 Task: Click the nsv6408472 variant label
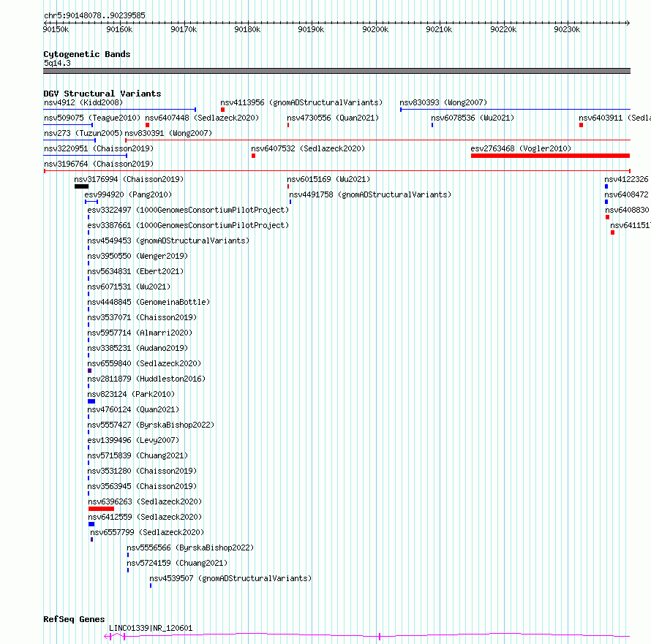[626, 194]
